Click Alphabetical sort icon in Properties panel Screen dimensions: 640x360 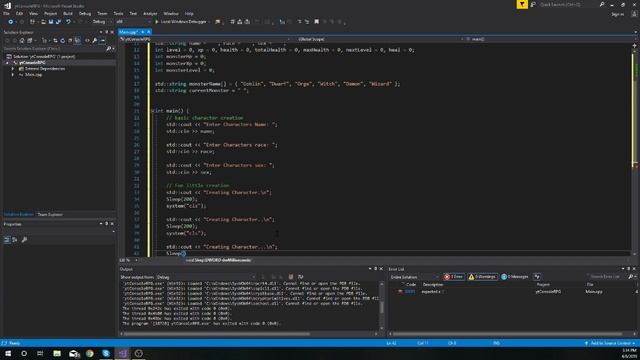tap(15, 240)
